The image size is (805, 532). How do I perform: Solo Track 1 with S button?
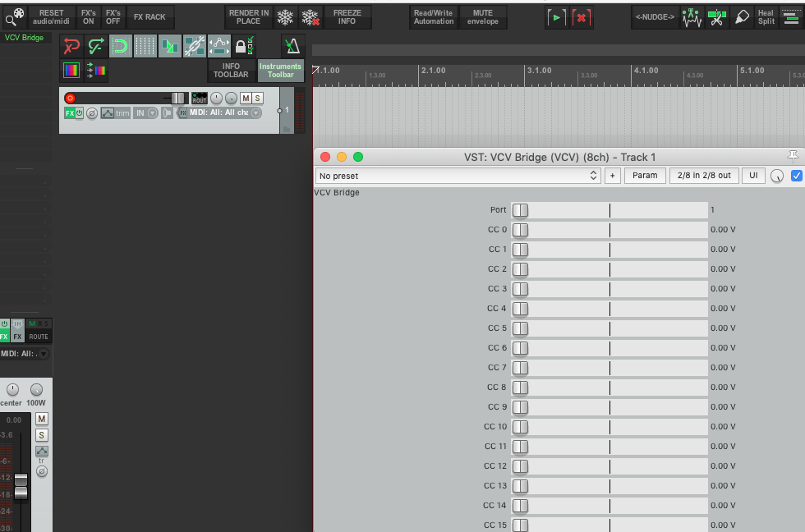point(258,98)
